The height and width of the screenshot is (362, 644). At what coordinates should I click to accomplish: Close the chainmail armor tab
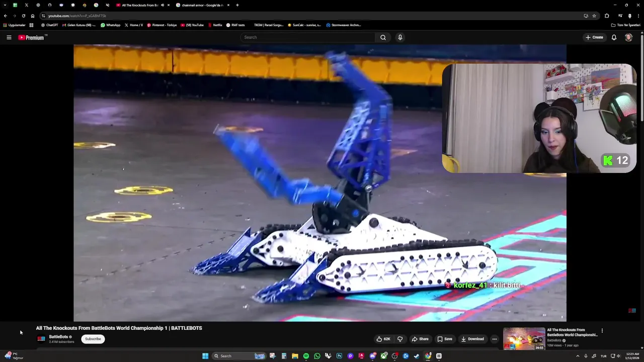(x=228, y=5)
